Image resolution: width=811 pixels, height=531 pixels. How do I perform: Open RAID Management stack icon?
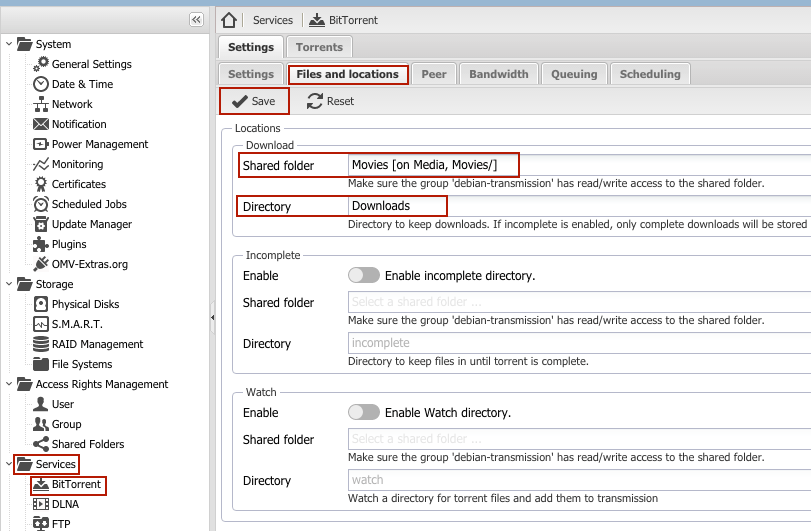41,344
